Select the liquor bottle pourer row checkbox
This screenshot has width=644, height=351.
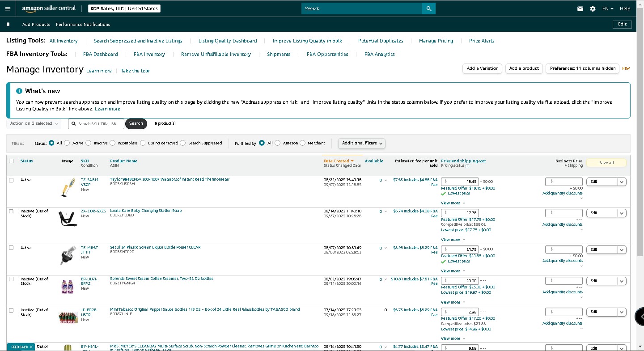[11, 248]
